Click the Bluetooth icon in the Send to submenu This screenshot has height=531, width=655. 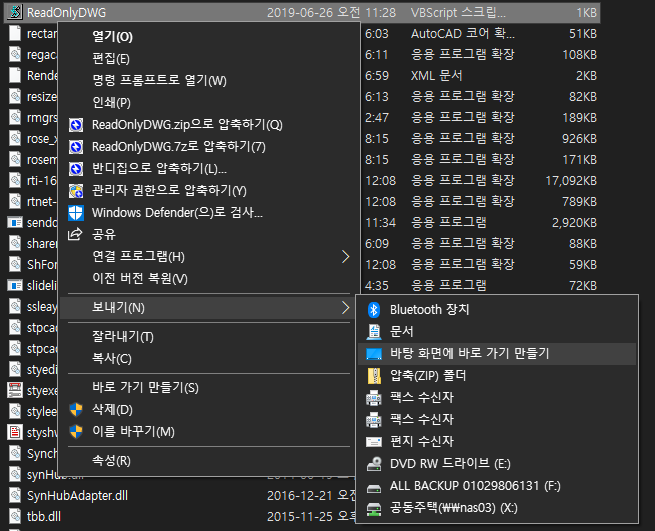(x=374, y=310)
